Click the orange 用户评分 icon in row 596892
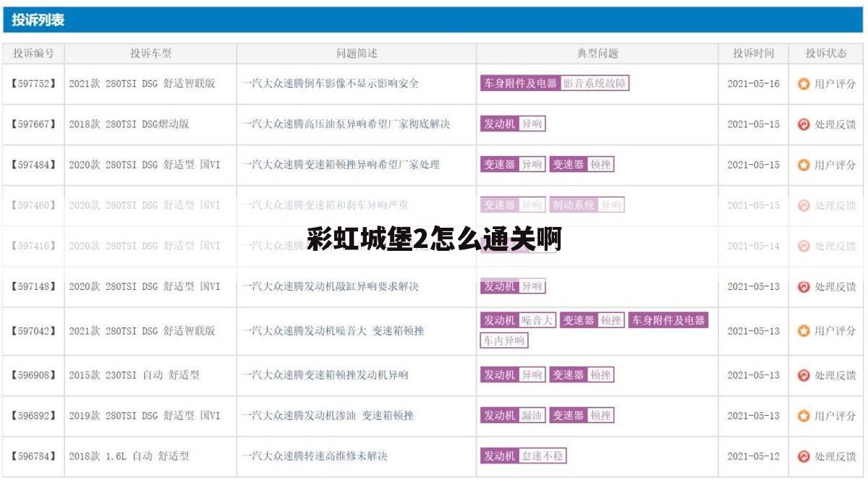 [x=804, y=416]
